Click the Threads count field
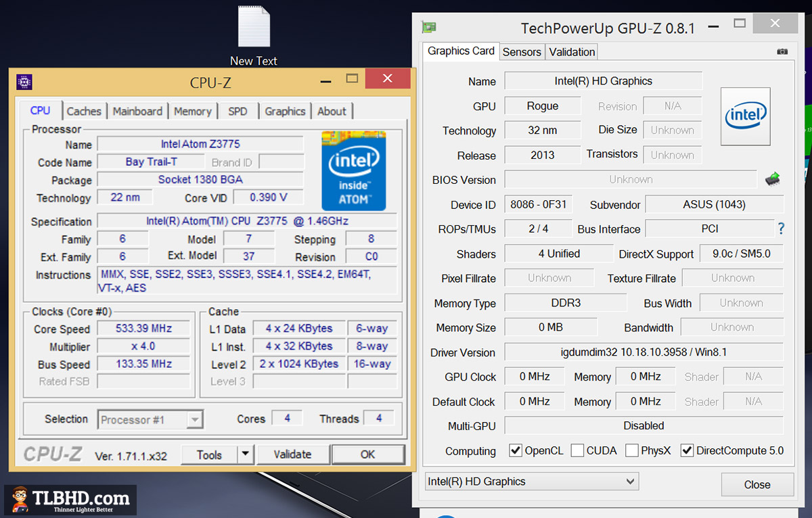The height and width of the screenshot is (518, 812). coord(379,419)
